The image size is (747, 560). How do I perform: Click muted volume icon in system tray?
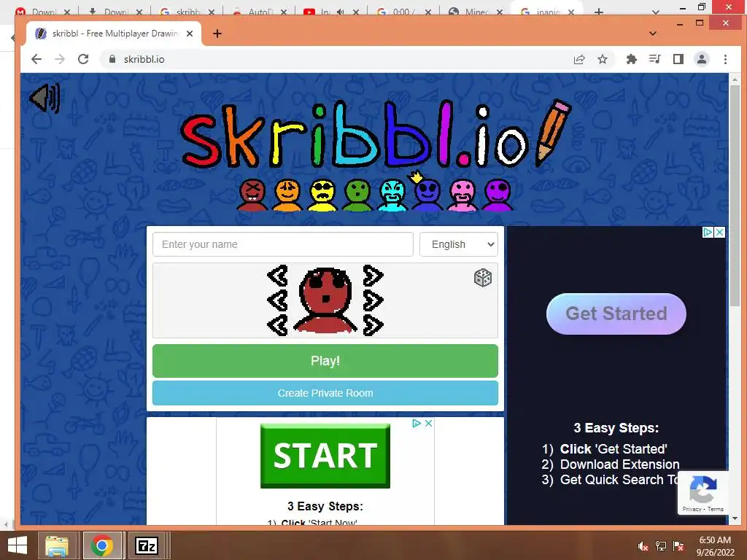point(643,546)
